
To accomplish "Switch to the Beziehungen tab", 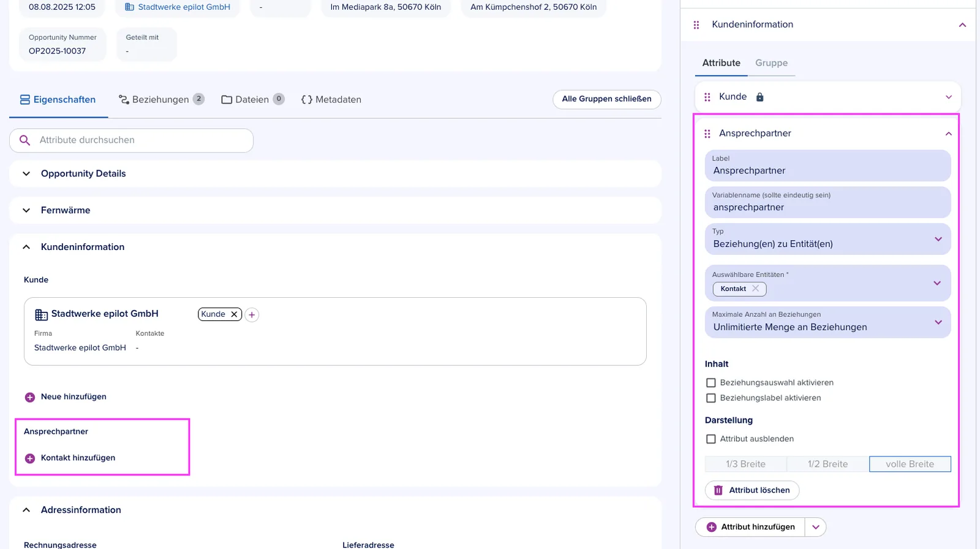I will pyautogui.click(x=162, y=99).
